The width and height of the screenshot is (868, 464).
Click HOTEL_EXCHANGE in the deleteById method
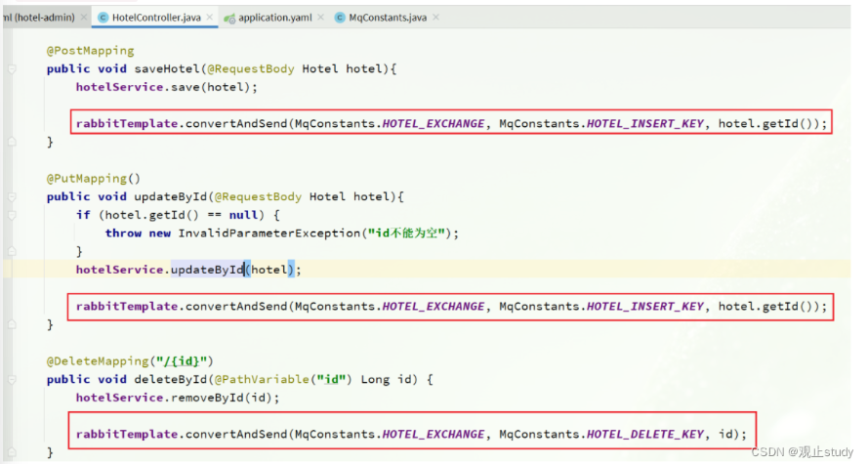433,435
